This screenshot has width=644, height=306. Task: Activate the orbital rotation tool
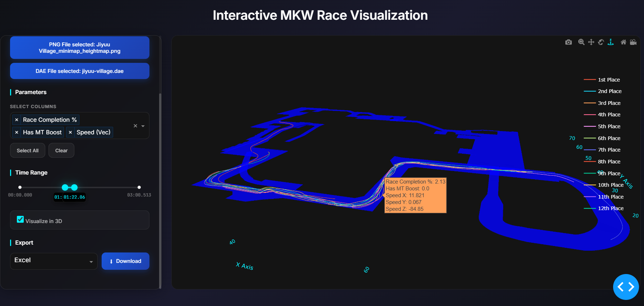click(x=601, y=42)
